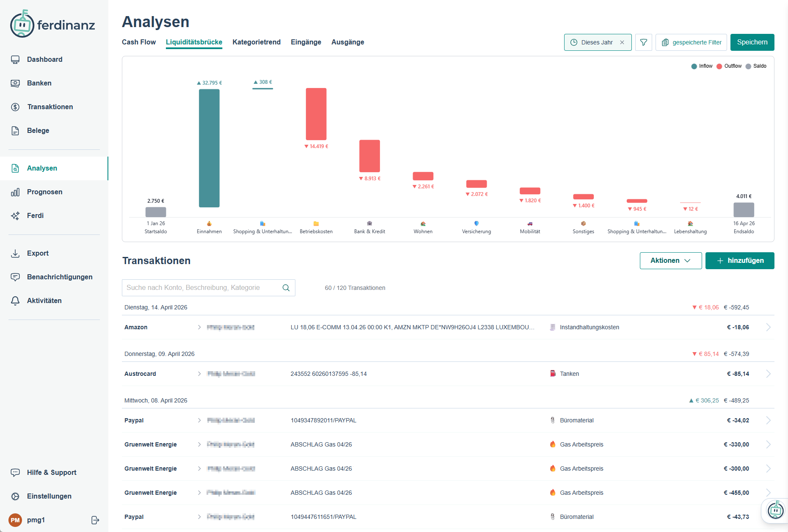Toggle Saldo series in chart legend
Viewport: 788px width, 532px height.
pos(756,66)
